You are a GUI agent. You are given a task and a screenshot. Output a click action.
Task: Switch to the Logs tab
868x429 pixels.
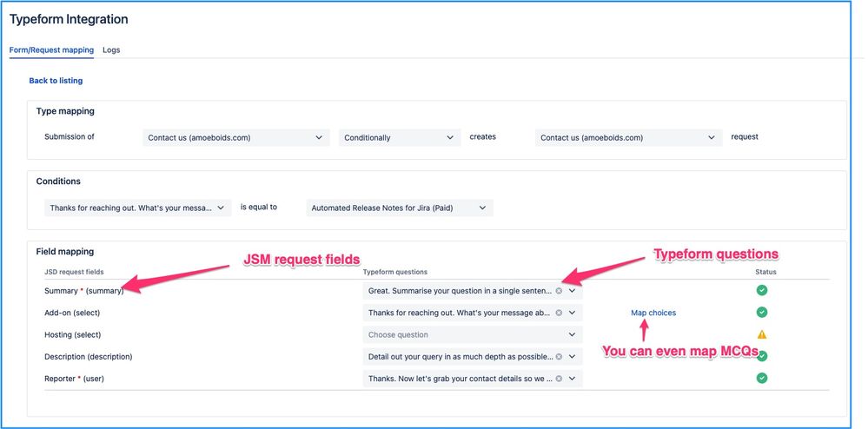tap(111, 49)
